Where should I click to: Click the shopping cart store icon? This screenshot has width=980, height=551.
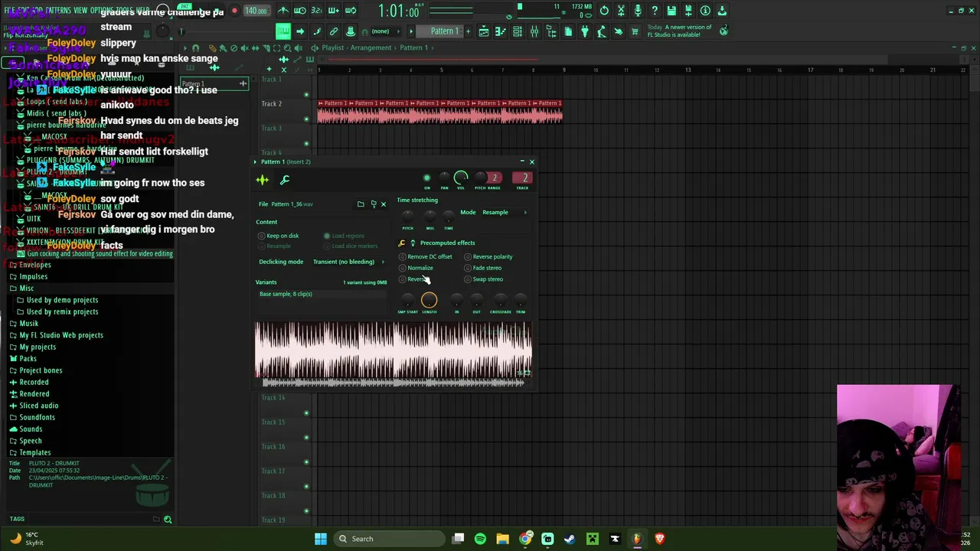pyautogui.click(x=635, y=31)
